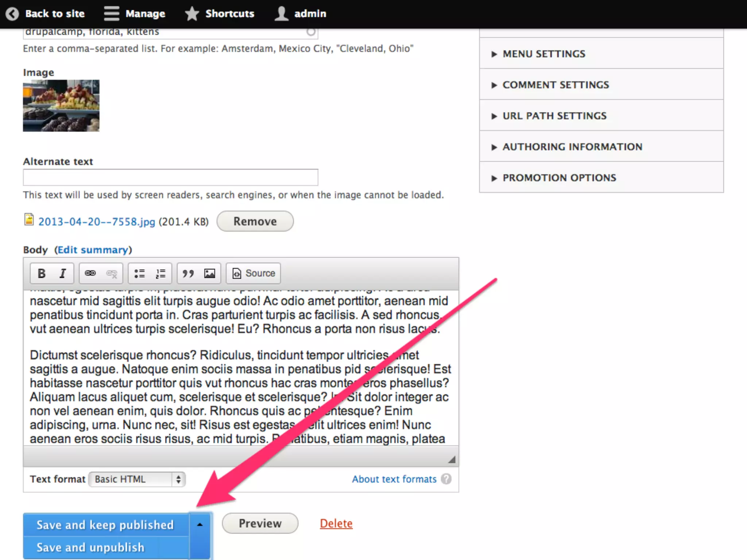Switch editor to Source view
747x560 pixels.
pyautogui.click(x=253, y=273)
